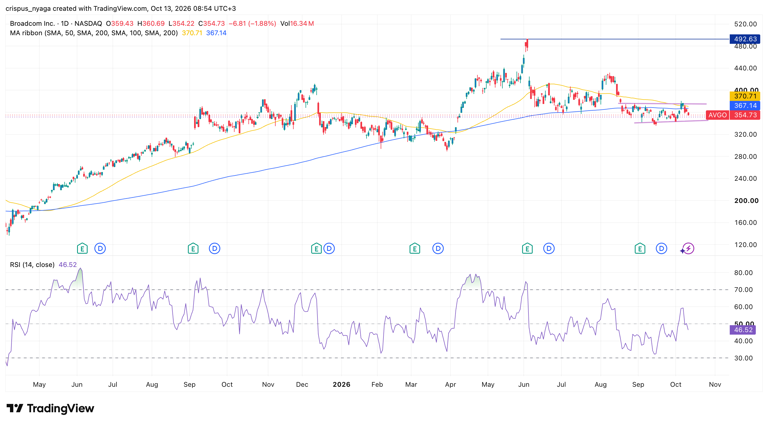Click the dividend marker in late September 2025

[215, 249]
